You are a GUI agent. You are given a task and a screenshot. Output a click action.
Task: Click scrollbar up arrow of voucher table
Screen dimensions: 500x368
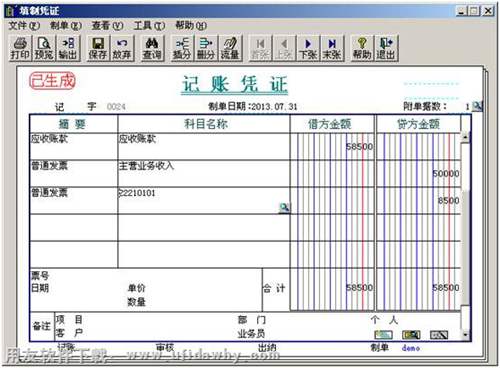click(x=465, y=137)
